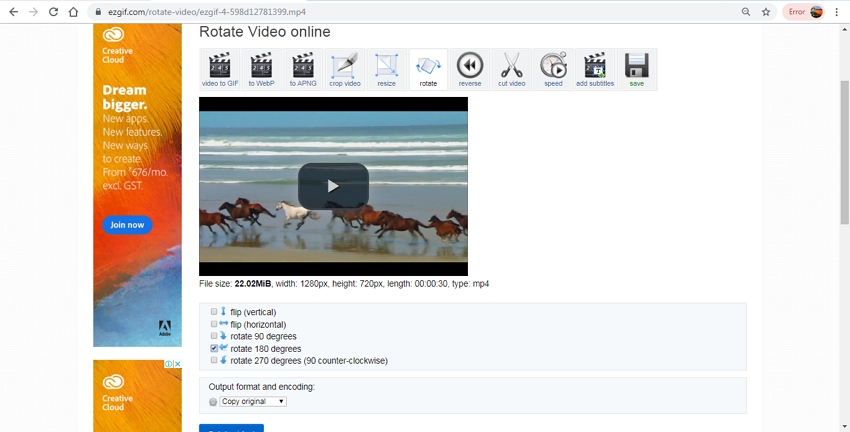Open the cut video scissors tool
This screenshot has width=850, height=432.
(x=511, y=69)
